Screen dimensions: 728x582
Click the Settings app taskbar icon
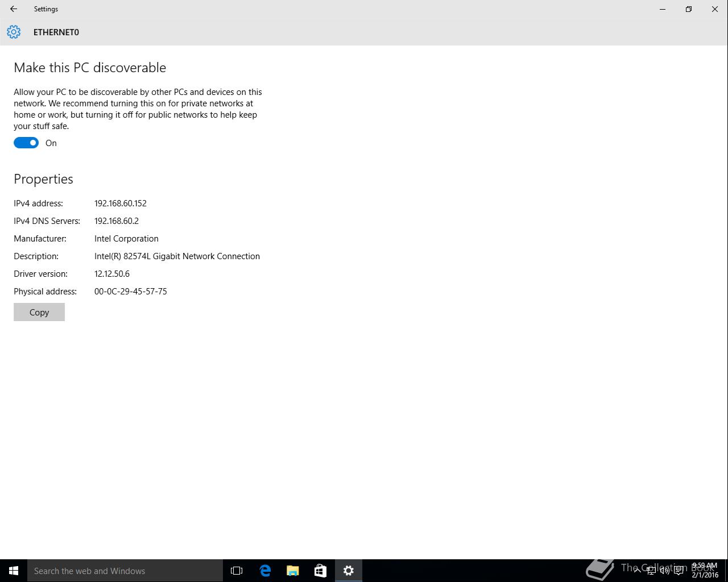coord(349,571)
